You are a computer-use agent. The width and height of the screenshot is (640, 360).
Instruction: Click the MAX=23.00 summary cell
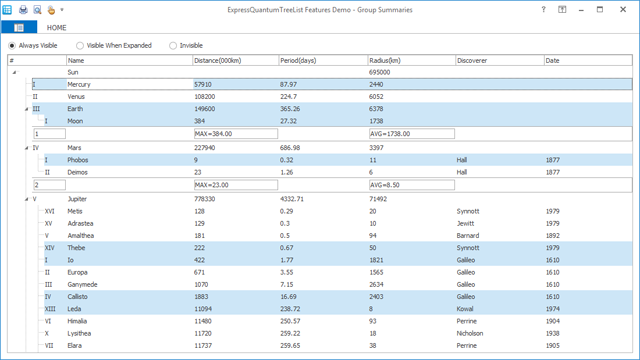(236, 185)
